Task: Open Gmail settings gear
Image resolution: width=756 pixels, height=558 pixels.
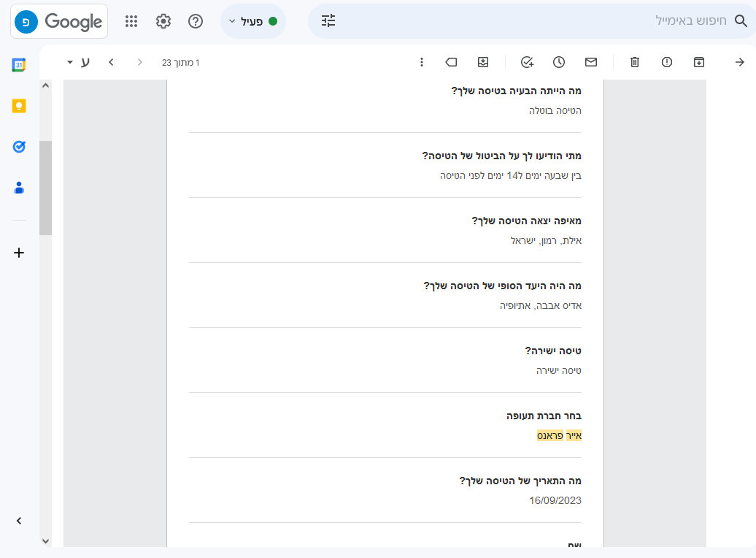Action: (x=163, y=21)
